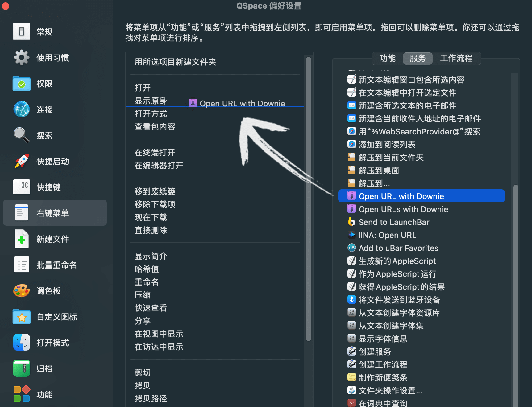Click the 自定义图标 star folder icon
532x407 pixels.
(x=22, y=317)
